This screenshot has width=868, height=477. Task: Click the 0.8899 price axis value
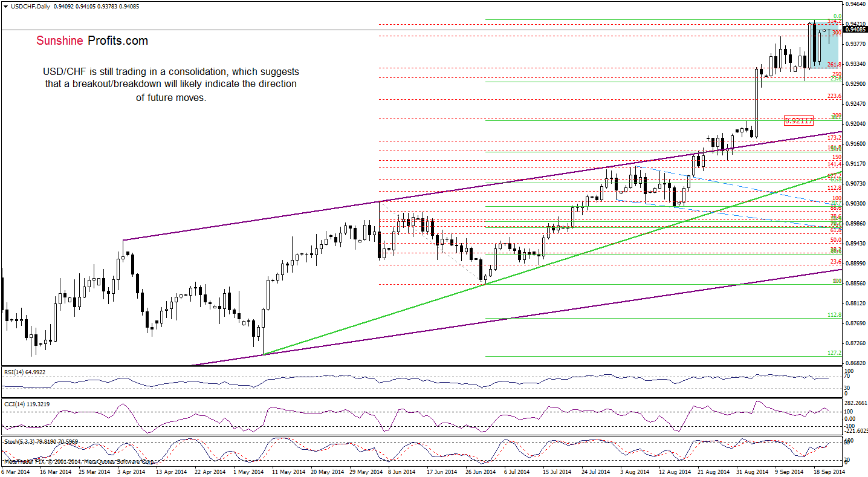(x=855, y=263)
